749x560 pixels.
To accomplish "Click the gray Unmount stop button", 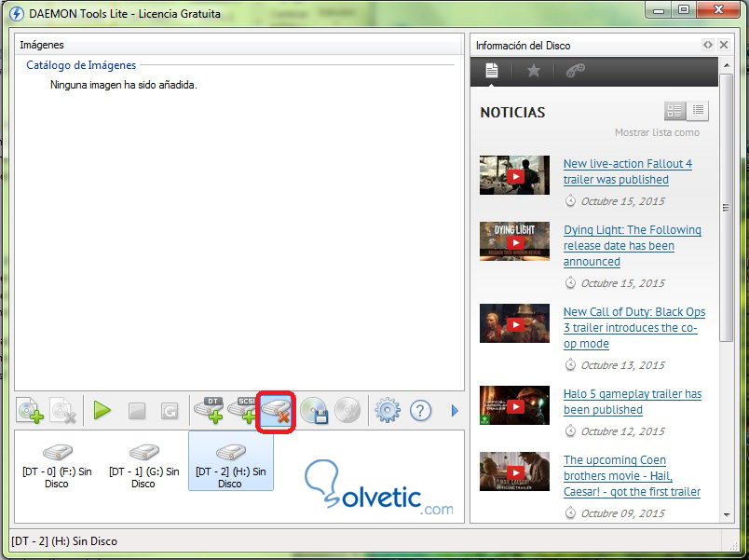I will click(137, 411).
